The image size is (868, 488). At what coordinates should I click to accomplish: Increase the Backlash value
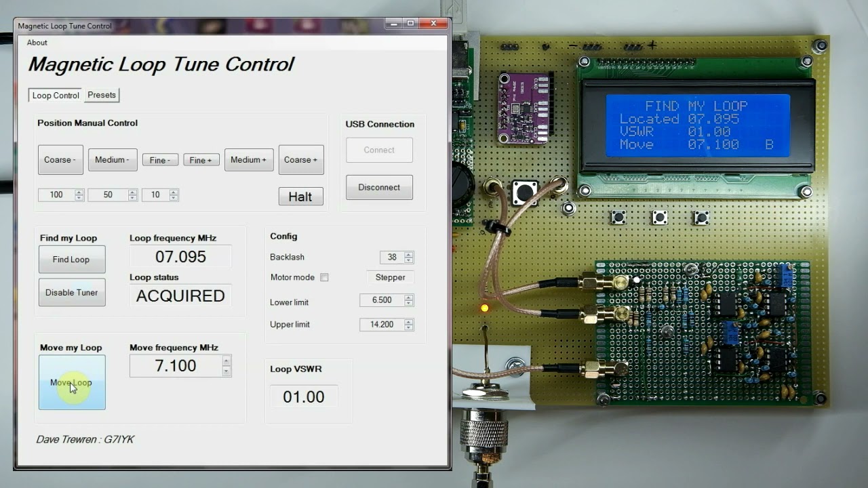pyautogui.click(x=409, y=255)
